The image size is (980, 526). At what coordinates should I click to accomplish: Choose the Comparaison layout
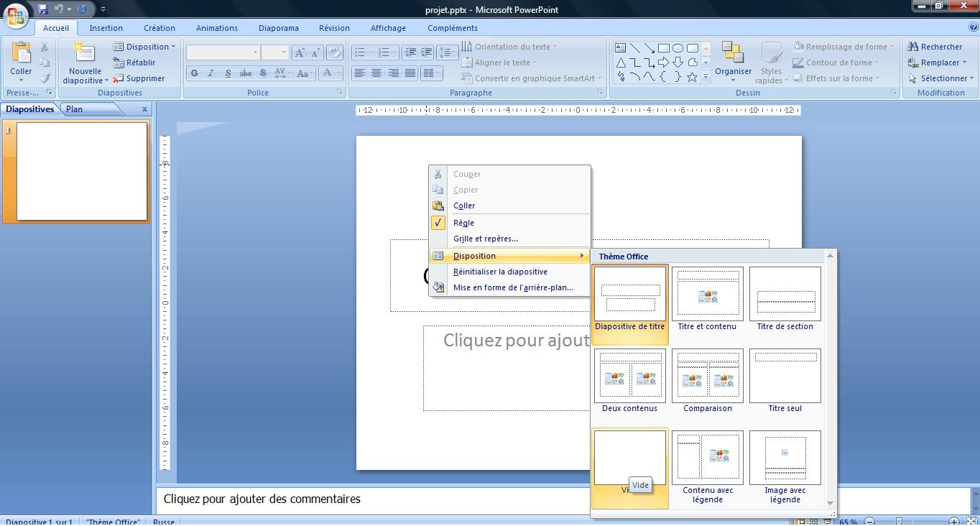pos(707,381)
